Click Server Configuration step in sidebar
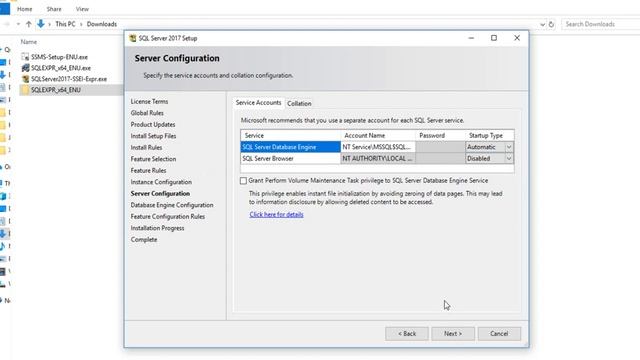The width and height of the screenshot is (640, 360). tap(160, 193)
